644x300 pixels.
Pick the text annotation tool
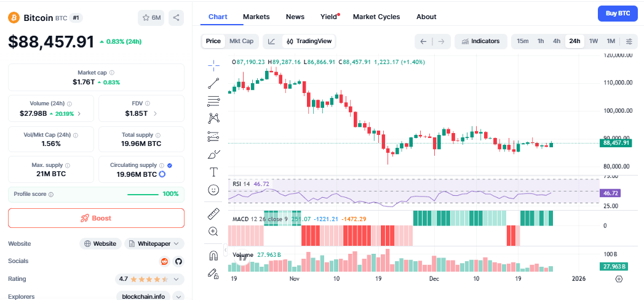coord(213,172)
